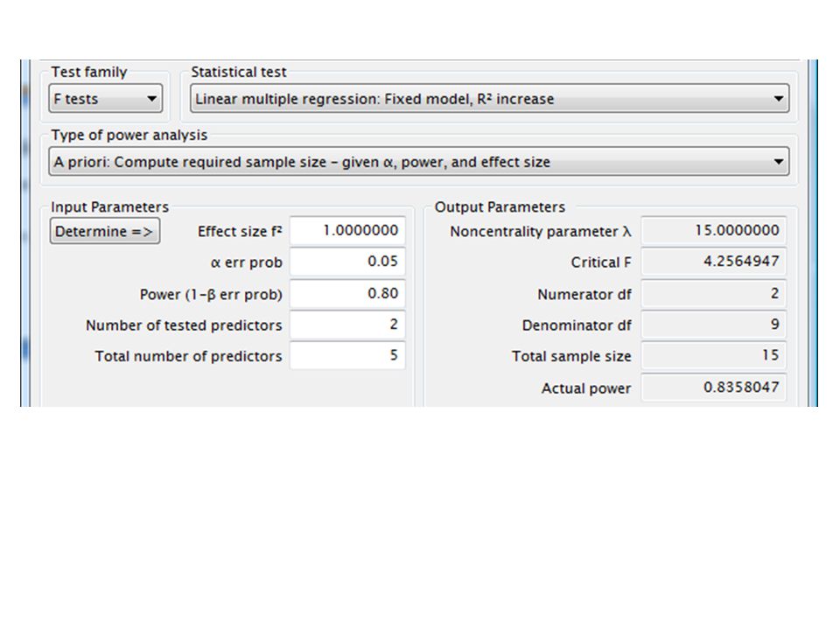The width and height of the screenshot is (840, 630).
Task: Click the Noncentrality parameter λ label
Action: point(541,231)
